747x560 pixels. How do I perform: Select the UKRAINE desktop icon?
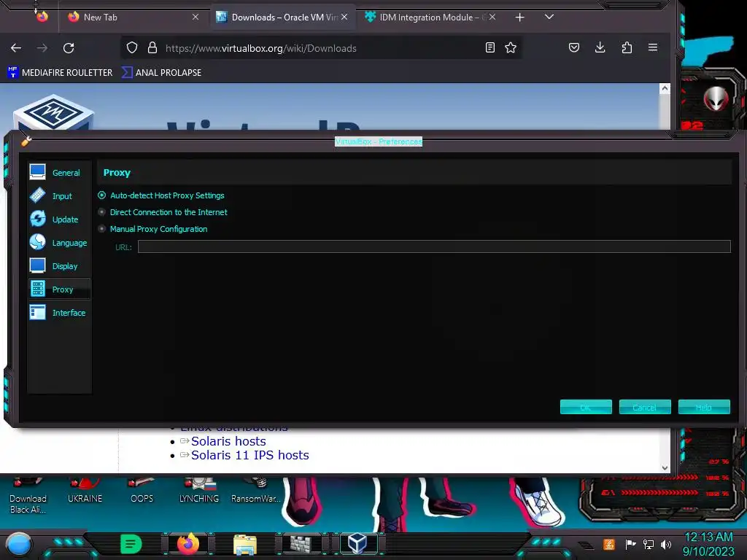pyautogui.click(x=85, y=492)
